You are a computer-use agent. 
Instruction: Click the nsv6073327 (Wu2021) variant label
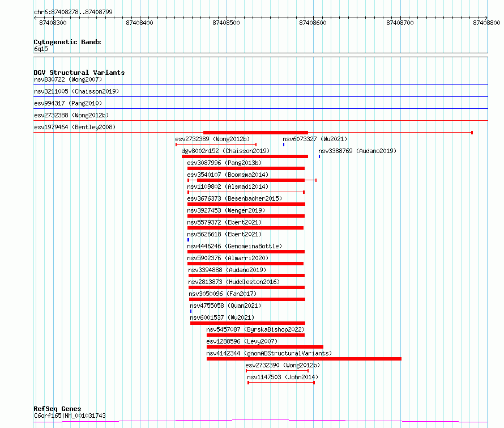[315, 139]
